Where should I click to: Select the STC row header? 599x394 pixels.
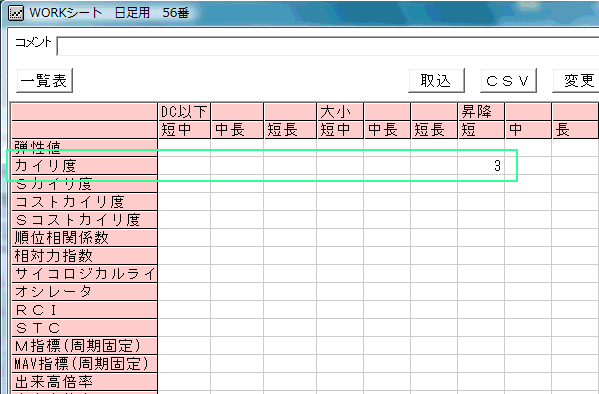pyautogui.click(x=84, y=328)
